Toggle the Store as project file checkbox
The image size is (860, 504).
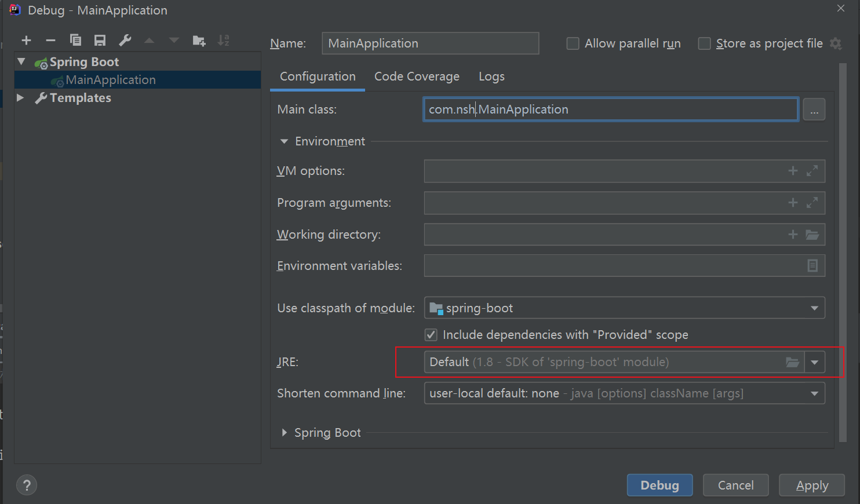[704, 43]
